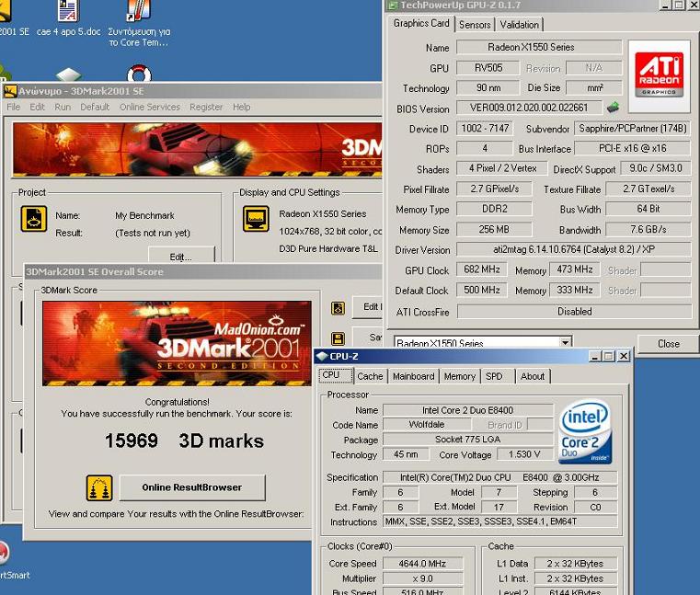Click the BIOS Version field in GPU-Z
The image size is (700, 595).
coord(529,108)
